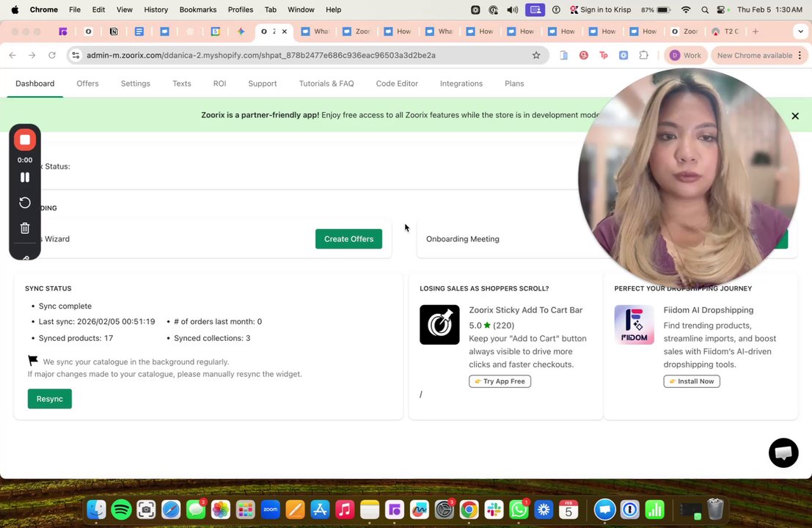This screenshot has width=812, height=528.
Task: Open App Store from the dock
Action: tap(320, 510)
